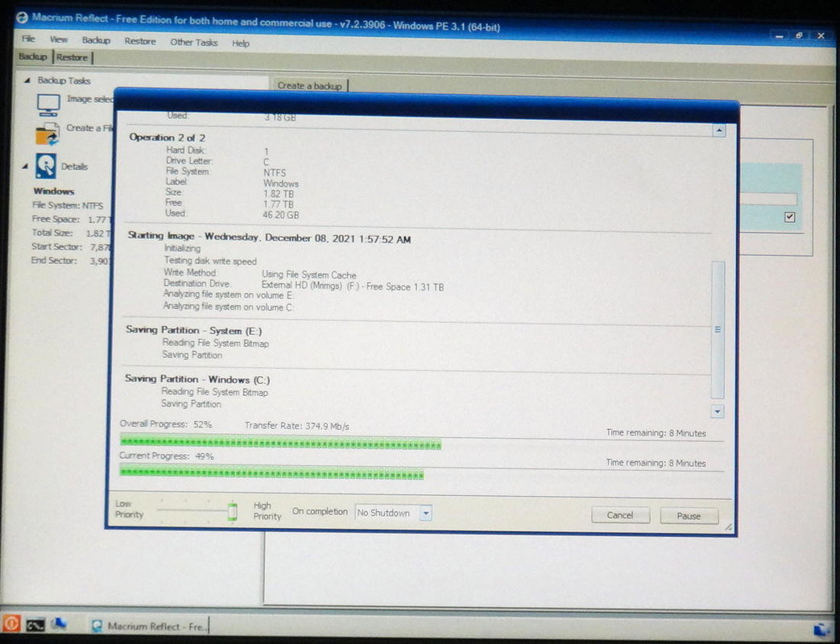Viewport: 840px width, 644px height.
Task: Click Current Progress: 49% label
Action: click(x=166, y=456)
